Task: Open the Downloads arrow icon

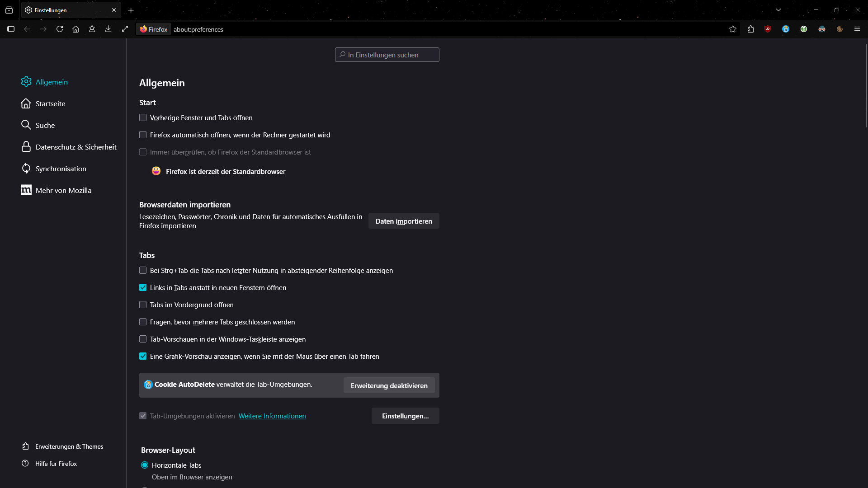Action: [x=108, y=29]
